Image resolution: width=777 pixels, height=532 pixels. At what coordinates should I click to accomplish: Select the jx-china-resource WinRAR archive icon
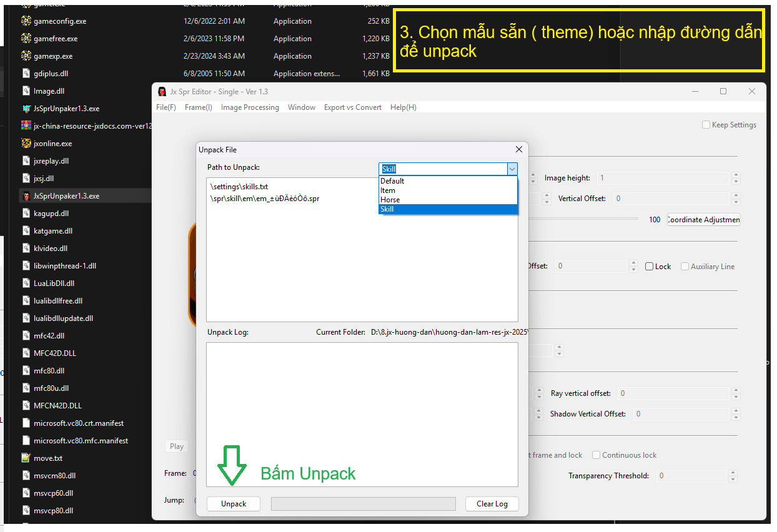pyautogui.click(x=26, y=126)
